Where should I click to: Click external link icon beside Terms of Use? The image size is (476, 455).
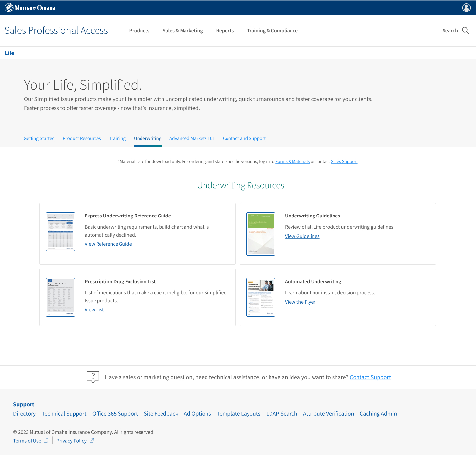46,441
